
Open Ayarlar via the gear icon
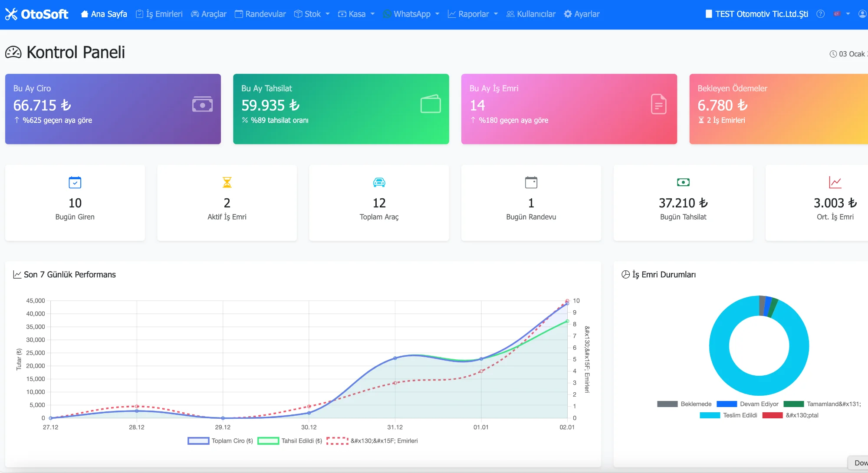[567, 14]
